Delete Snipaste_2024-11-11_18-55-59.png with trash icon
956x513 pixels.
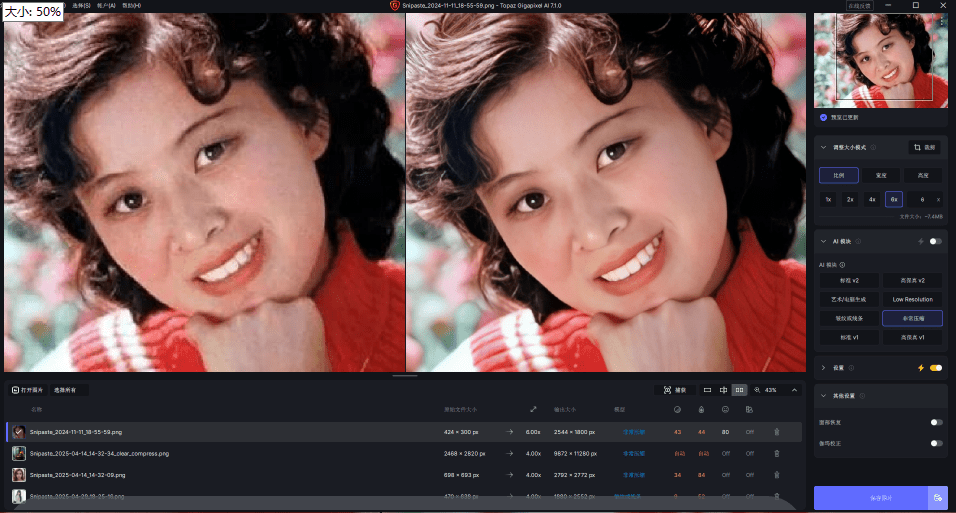[776, 432]
